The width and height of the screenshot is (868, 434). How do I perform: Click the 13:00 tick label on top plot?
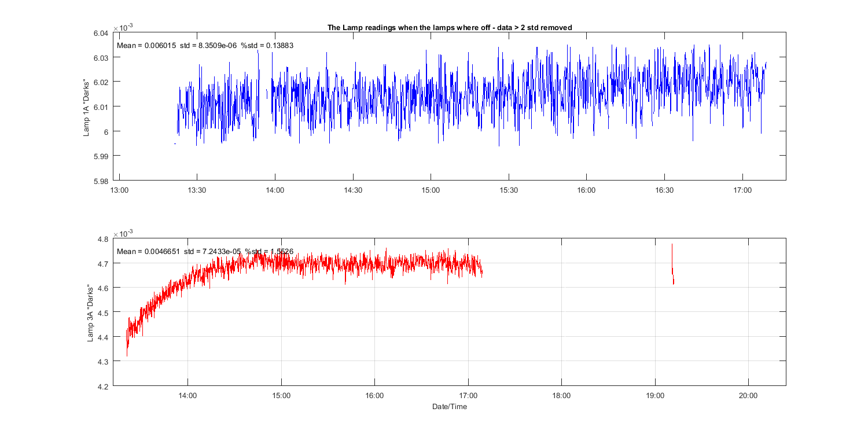119,190
